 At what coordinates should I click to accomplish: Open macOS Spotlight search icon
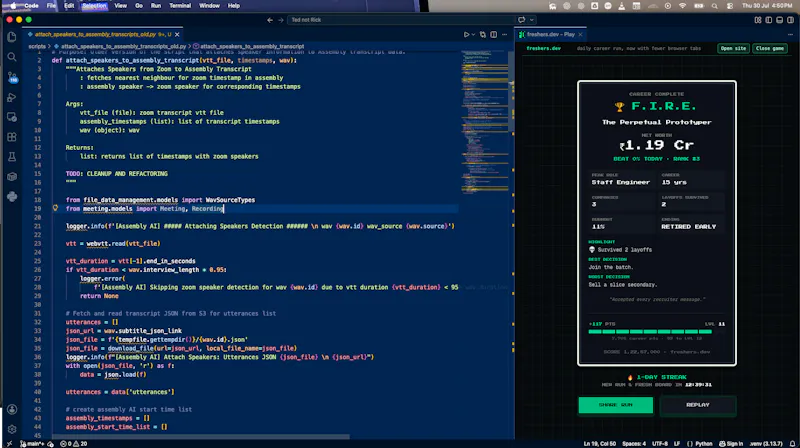[715, 6]
